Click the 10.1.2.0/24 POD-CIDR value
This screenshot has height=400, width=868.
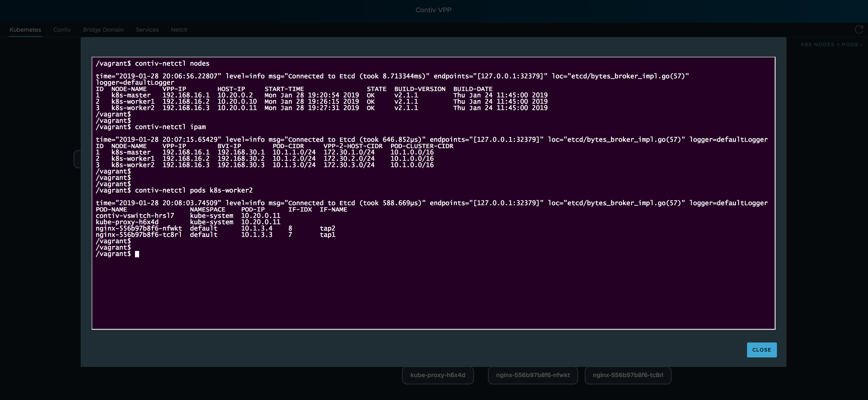click(x=294, y=159)
